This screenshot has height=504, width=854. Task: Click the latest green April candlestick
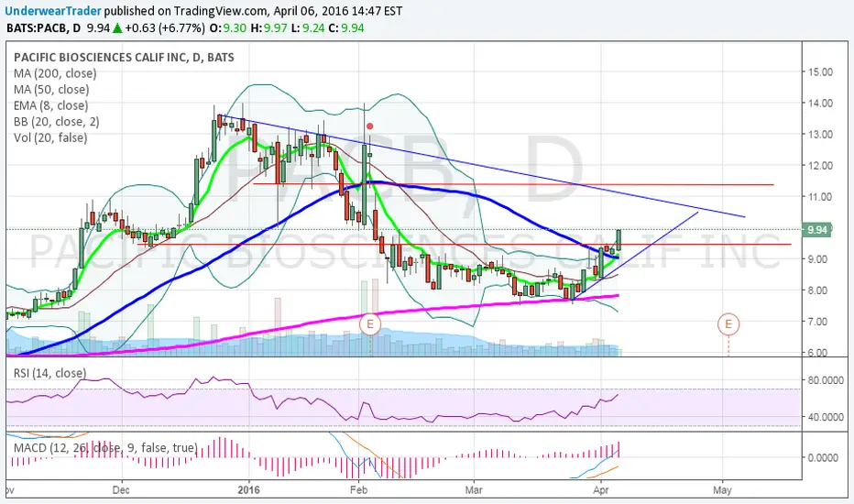(619, 240)
